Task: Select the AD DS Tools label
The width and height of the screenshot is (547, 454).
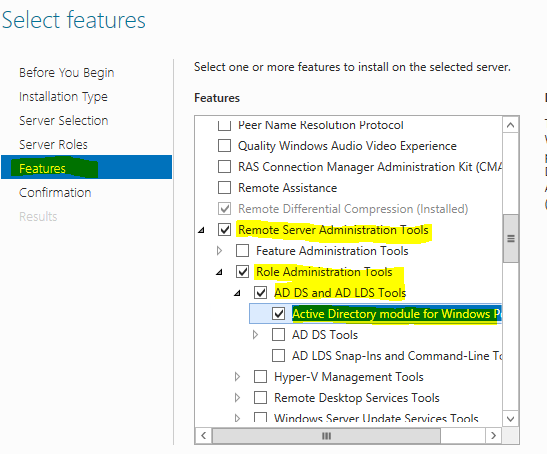Action: (325, 335)
